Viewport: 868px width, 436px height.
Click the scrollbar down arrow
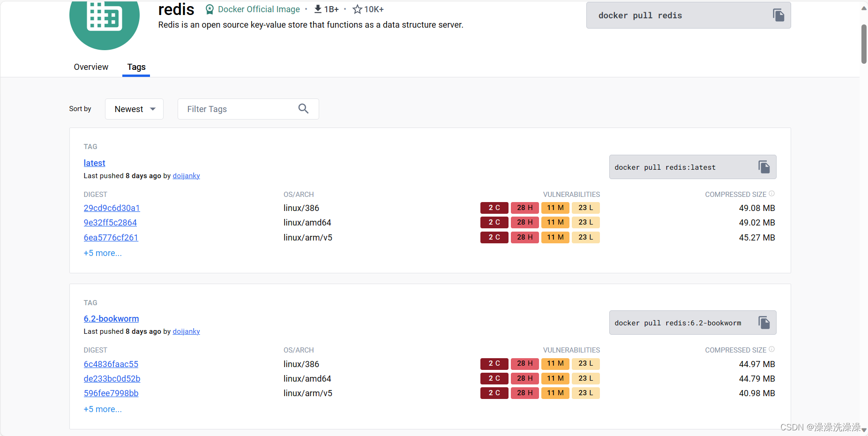[x=864, y=430]
